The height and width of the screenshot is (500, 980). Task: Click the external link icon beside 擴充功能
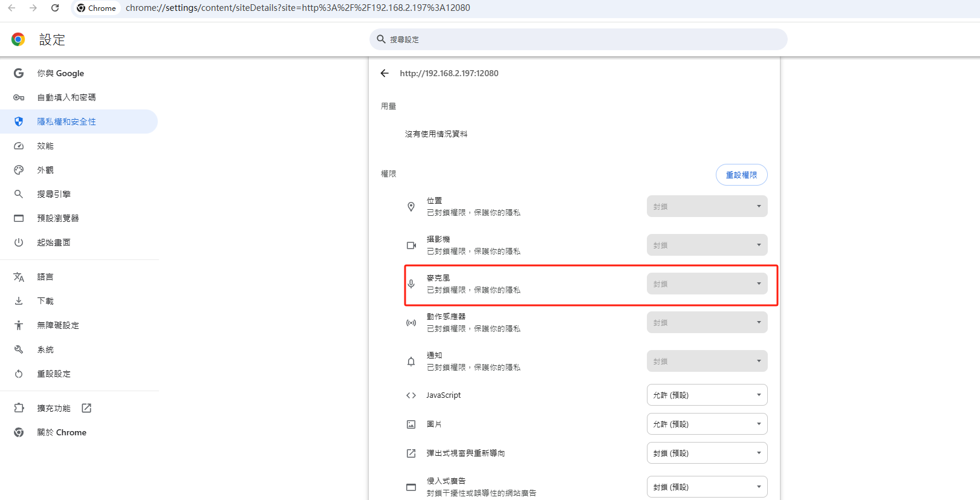(x=86, y=408)
